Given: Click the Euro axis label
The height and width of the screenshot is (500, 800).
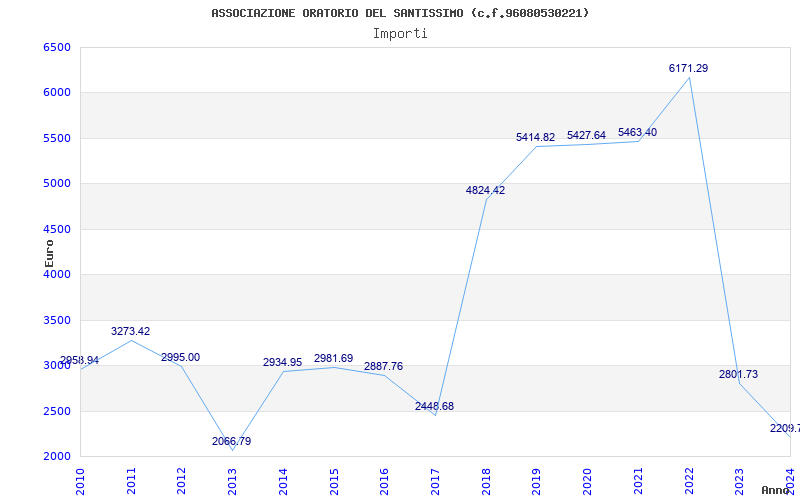Looking at the screenshot, I should [x=49, y=254].
